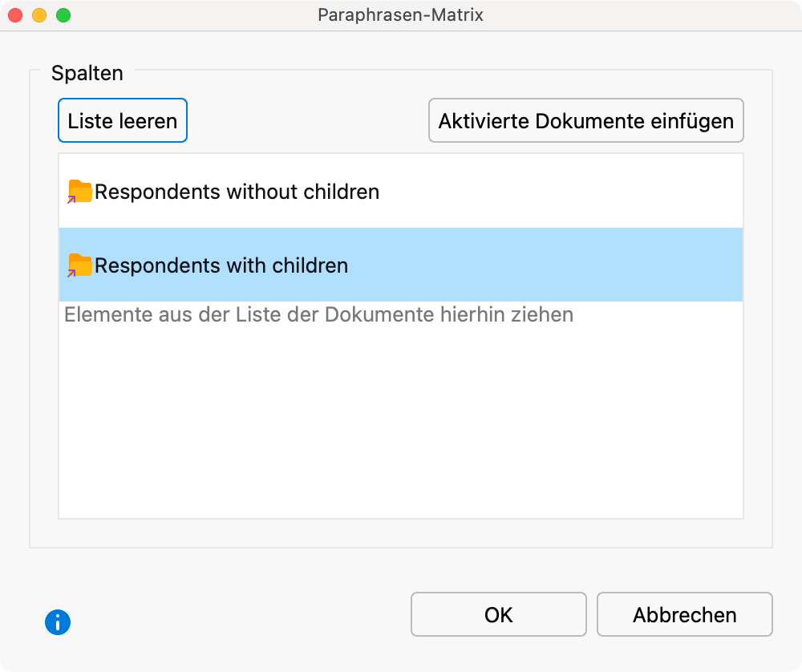Close the Paraphrasen-Matrix window with red button
This screenshot has height=672, width=802.
(15, 15)
